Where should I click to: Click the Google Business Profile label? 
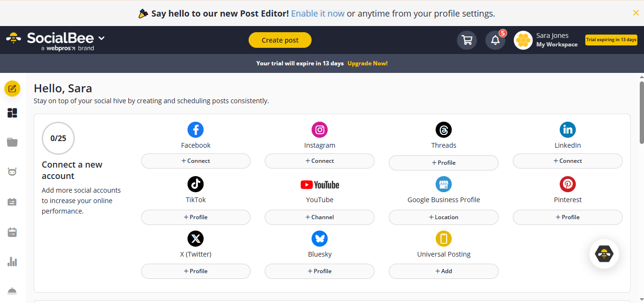pos(444,200)
